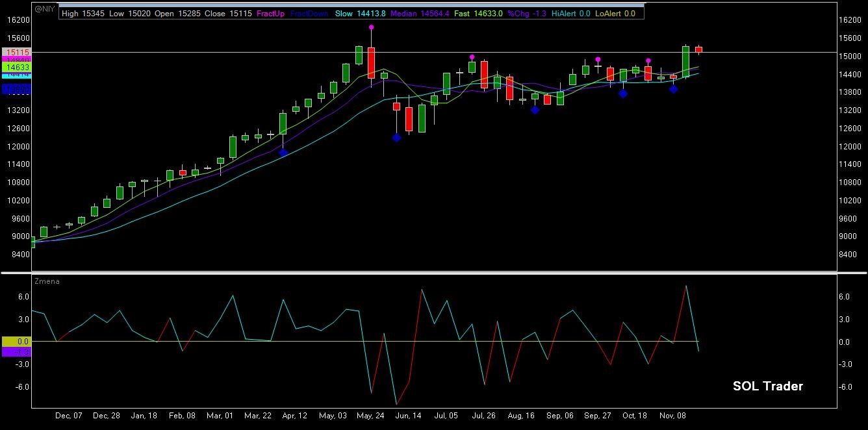Click the Sep, 06 date label
This screenshot has height=430, width=868.
point(560,416)
